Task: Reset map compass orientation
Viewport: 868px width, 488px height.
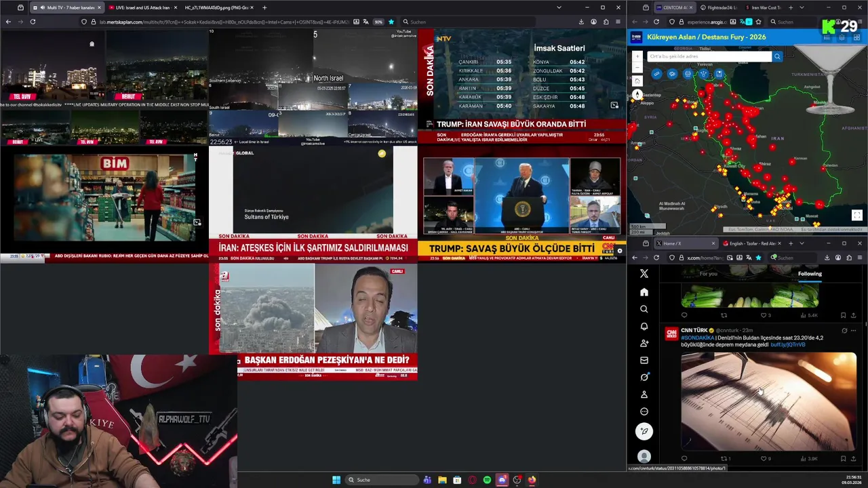Action: coord(637,95)
